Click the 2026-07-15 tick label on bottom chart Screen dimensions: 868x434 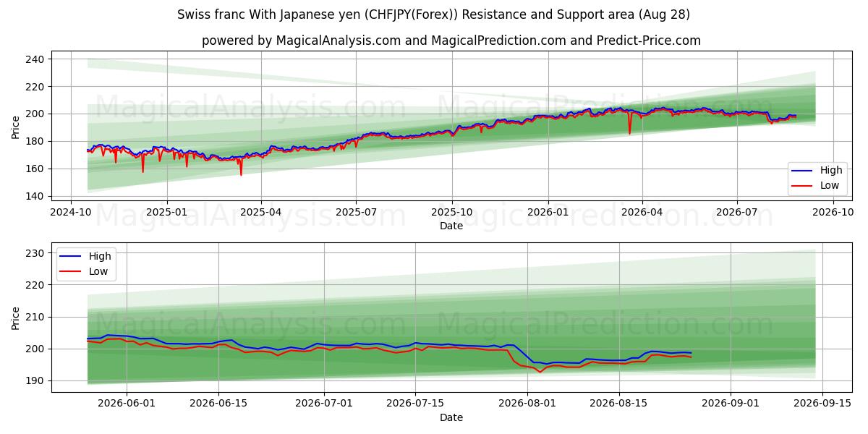pos(415,404)
